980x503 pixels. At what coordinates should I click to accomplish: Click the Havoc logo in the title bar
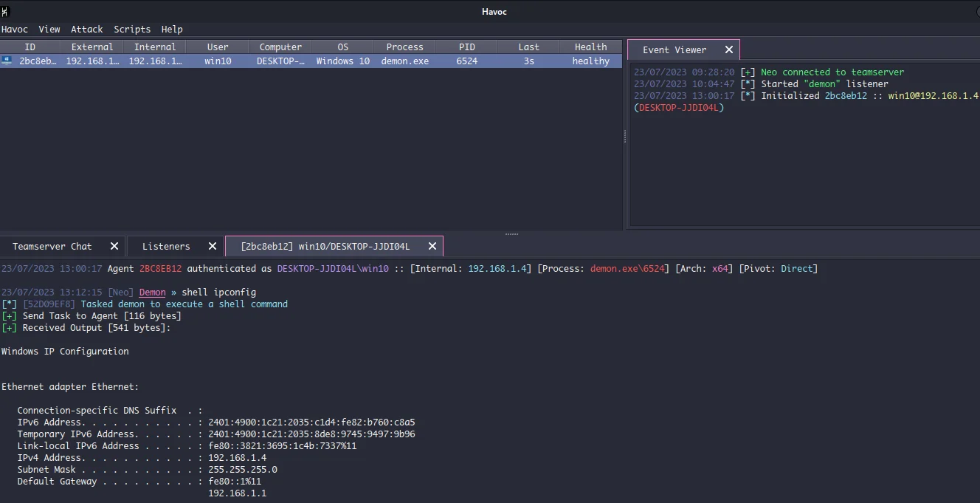pyautogui.click(x=6, y=11)
